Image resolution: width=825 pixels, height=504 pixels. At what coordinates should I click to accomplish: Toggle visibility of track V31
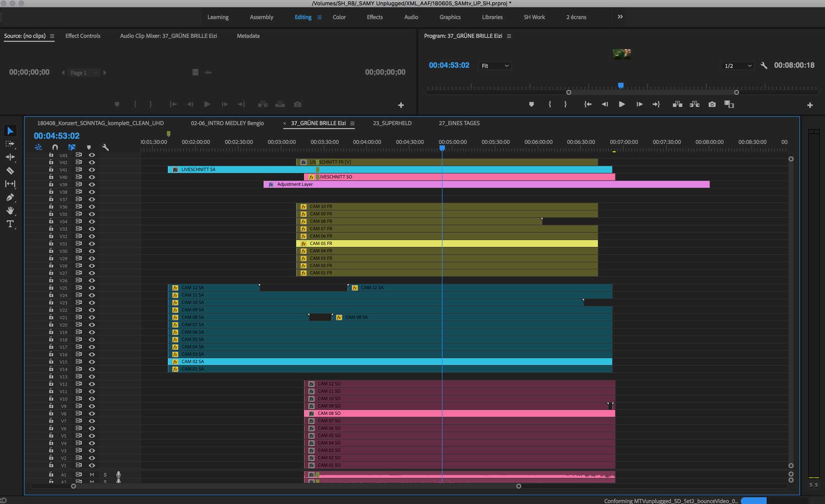[x=92, y=244]
